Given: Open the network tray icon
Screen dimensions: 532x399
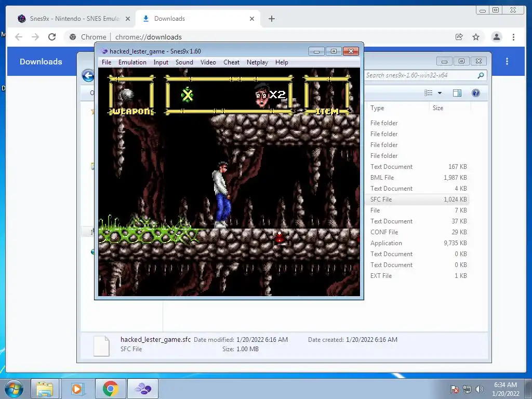Looking at the screenshot, I should (x=467, y=389).
